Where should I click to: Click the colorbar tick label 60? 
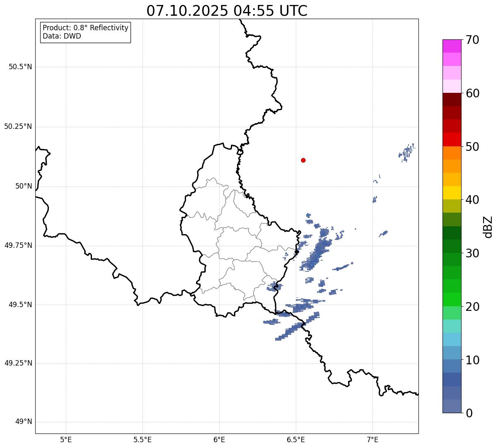pyautogui.click(x=472, y=93)
